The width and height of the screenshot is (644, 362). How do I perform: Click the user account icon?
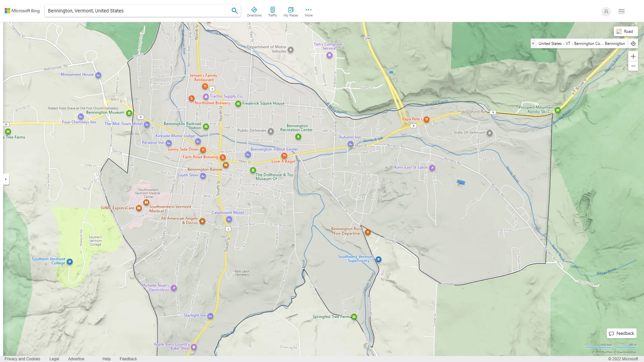pyautogui.click(x=606, y=11)
